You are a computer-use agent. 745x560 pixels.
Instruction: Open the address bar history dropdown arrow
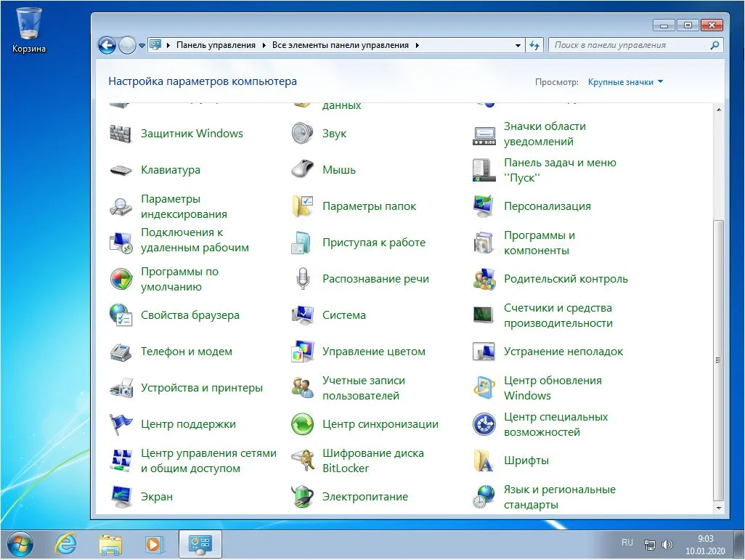click(518, 45)
